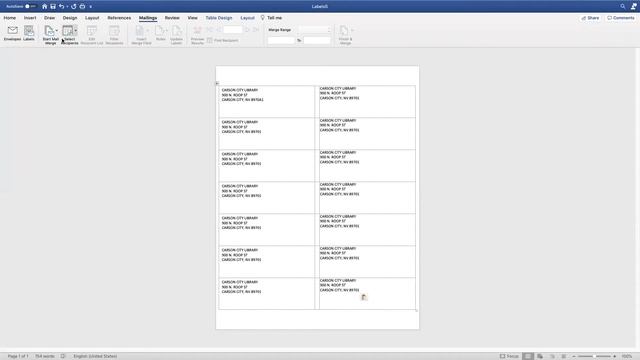Click the Merge Range To field
The width and height of the screenshot is (640, 360).
tap(317, 40)
